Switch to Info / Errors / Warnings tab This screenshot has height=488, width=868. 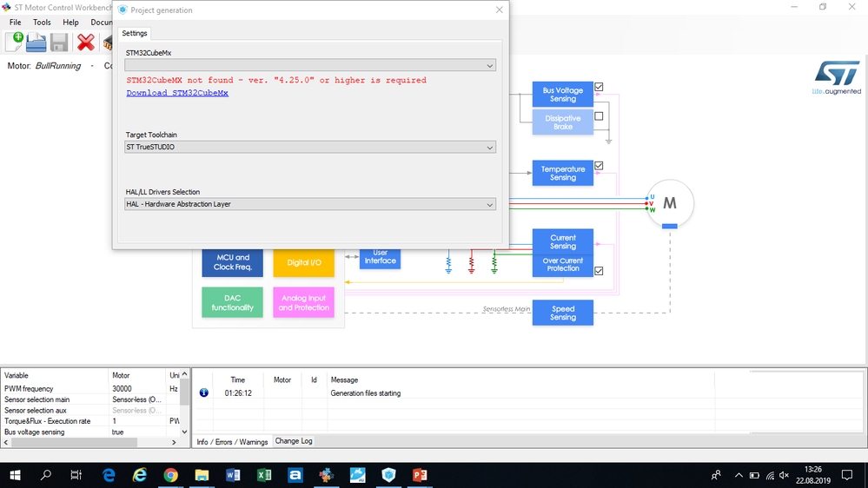232,441
